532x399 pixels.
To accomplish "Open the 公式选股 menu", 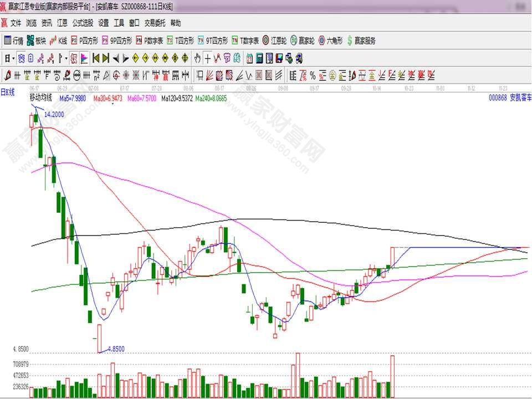I will [83, 23].
